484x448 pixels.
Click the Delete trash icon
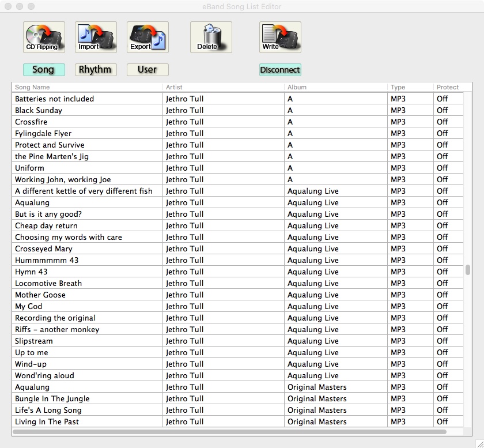point(211,37)
